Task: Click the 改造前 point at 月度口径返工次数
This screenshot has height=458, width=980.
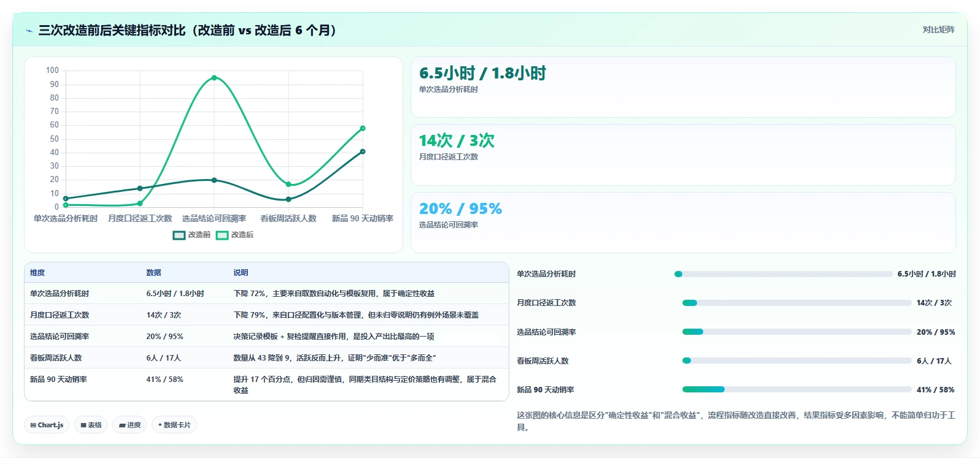Action: pyautogui.click(x=140, y=188)
